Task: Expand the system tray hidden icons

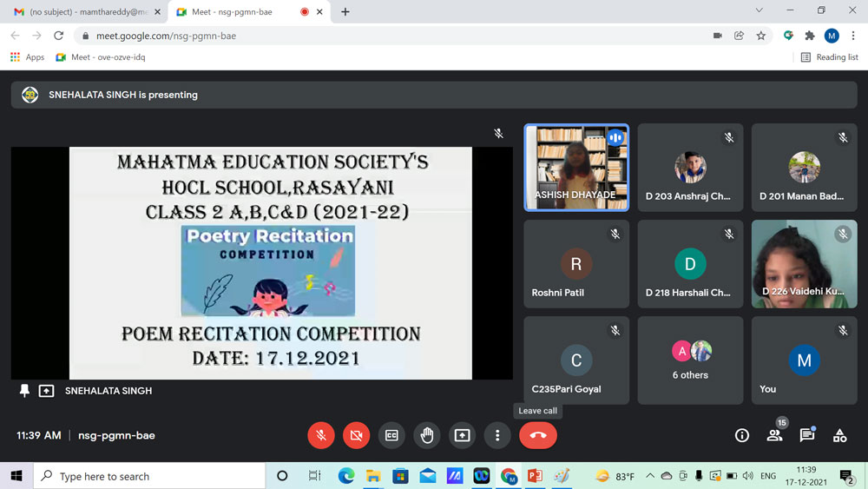Action: [650, 476]
